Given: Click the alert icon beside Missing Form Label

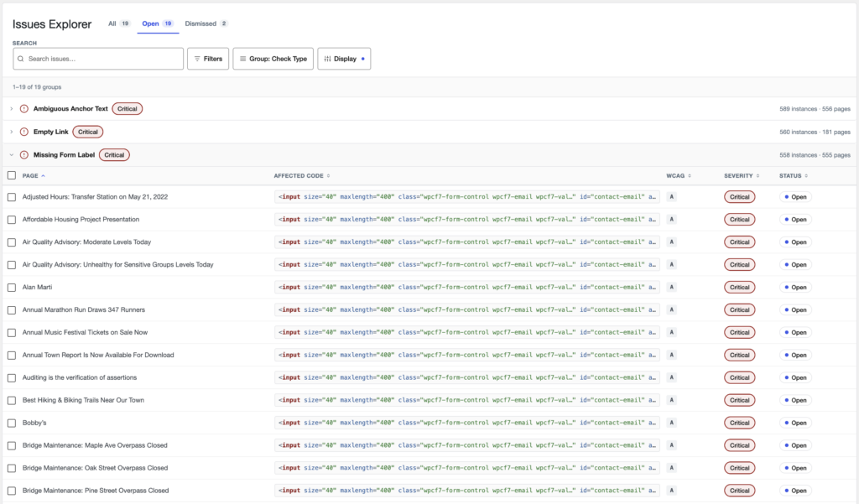Looking at the screenshot, I should pyautogui.click(x=24, y=154).
